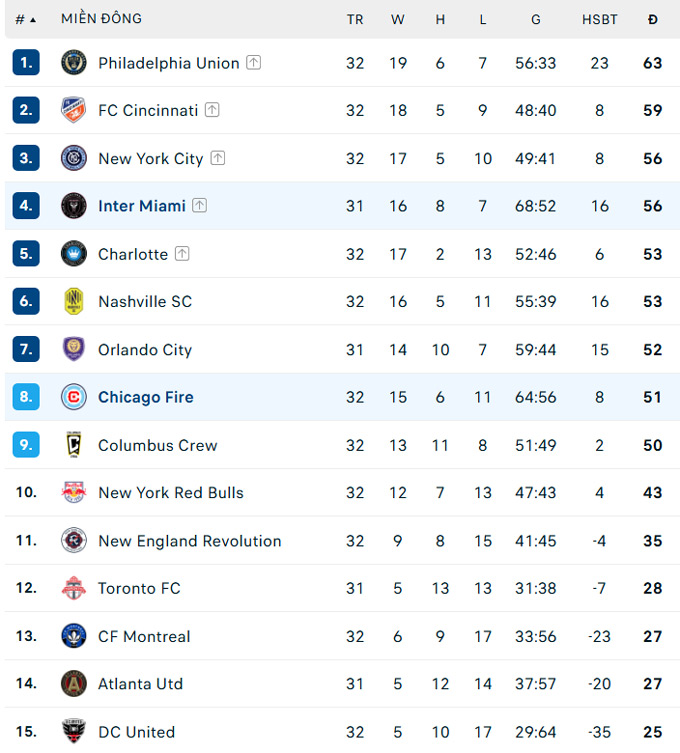Click the Orlando City purple crest

(x=74, y=349)
